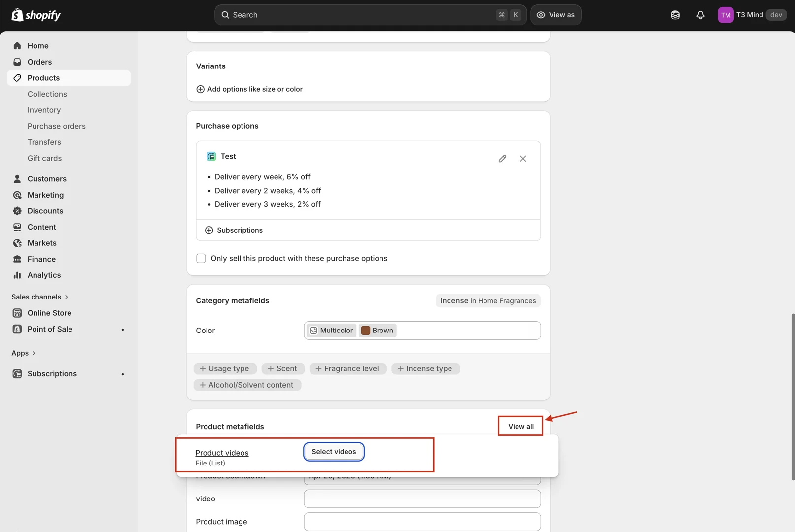Open Incense in Home Fragrances category

[x=488, y=301]
